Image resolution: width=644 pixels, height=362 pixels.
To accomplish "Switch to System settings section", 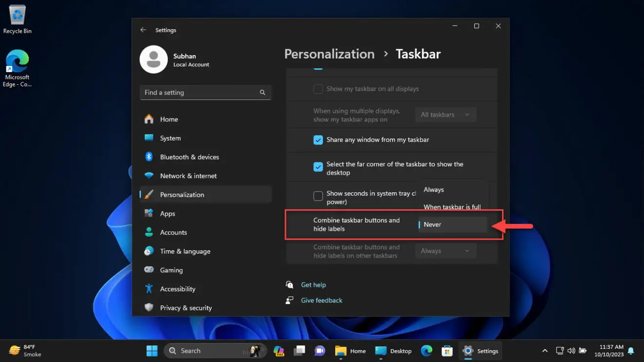I will tap(171, 138).
